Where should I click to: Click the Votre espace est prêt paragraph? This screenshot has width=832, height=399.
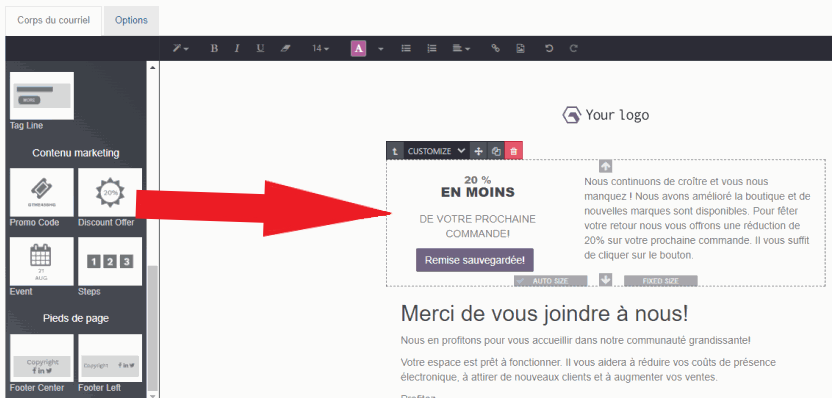click(x=588, y=370)
